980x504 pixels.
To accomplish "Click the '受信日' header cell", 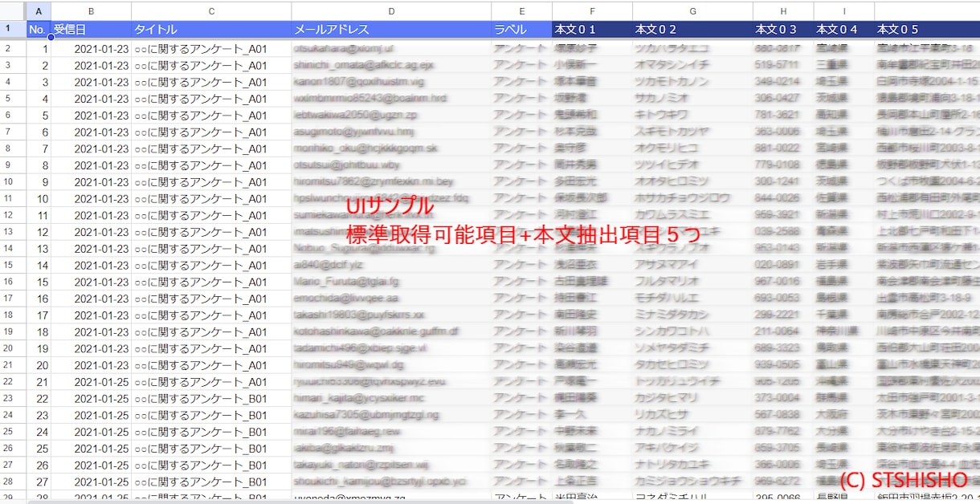I will pyautogui.click(x=91, y=29).
